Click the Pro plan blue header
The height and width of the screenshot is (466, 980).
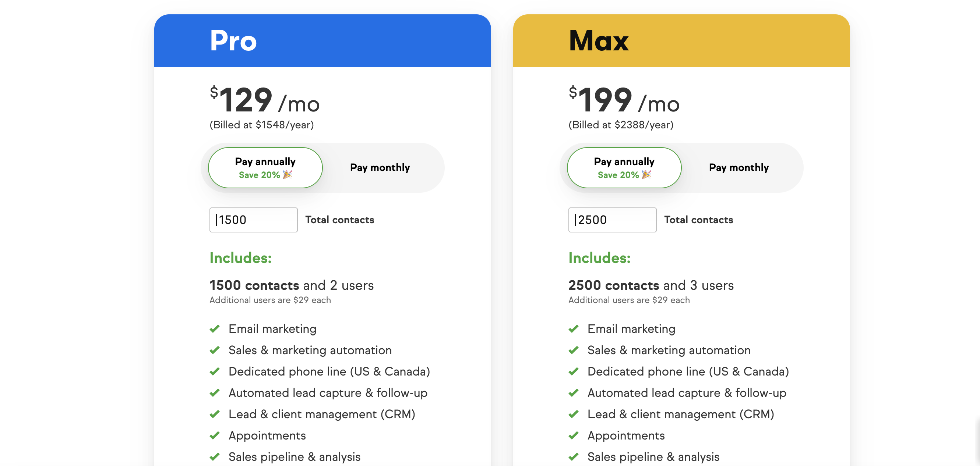click(x=322, y=41)
